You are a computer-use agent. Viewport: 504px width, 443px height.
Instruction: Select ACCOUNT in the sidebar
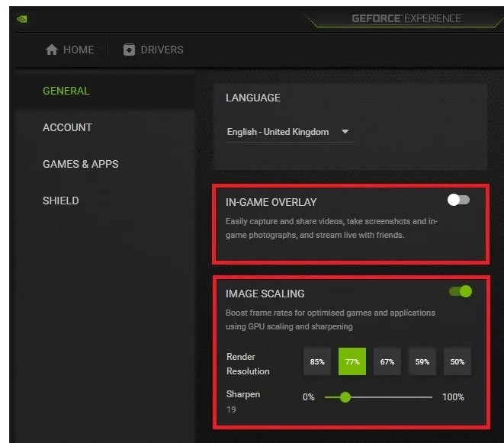[68, 127]
